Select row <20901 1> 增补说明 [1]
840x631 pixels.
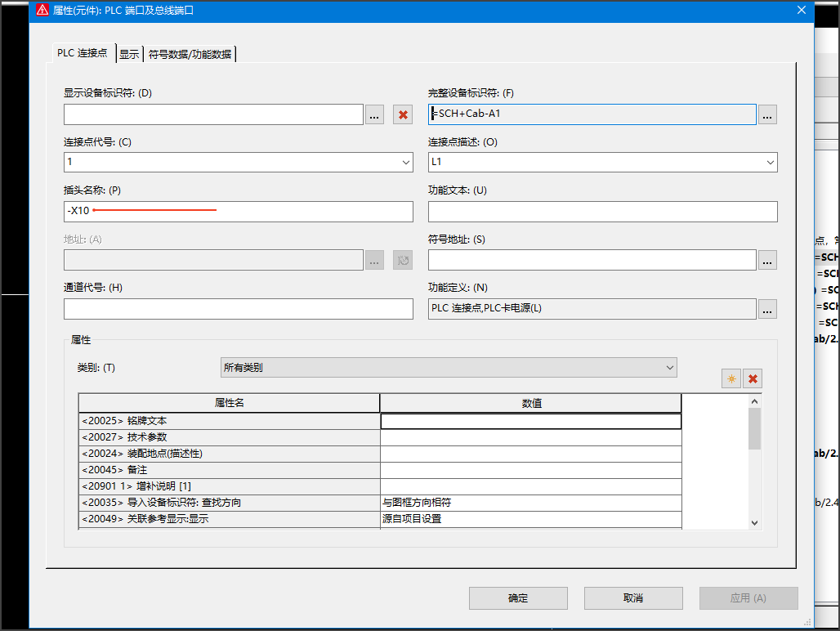pyautogui.click(x=230, y=486)
